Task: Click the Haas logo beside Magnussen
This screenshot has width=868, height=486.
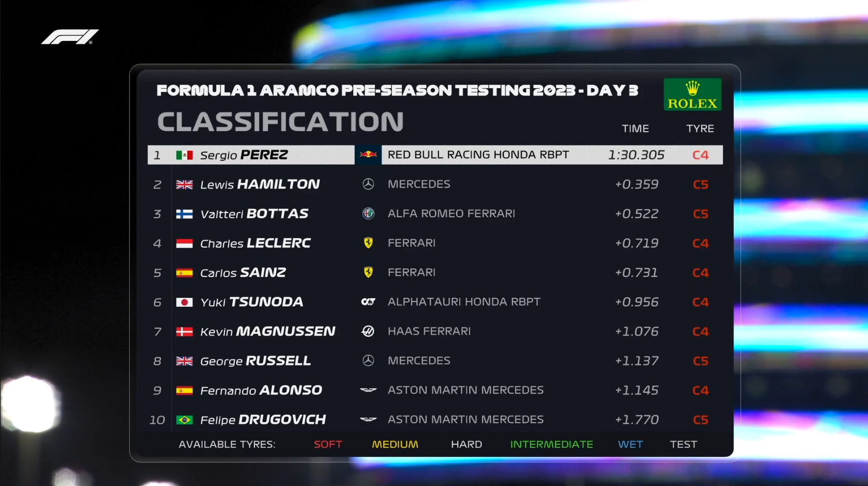Action: pyautogui.click(x=368, y=331)
